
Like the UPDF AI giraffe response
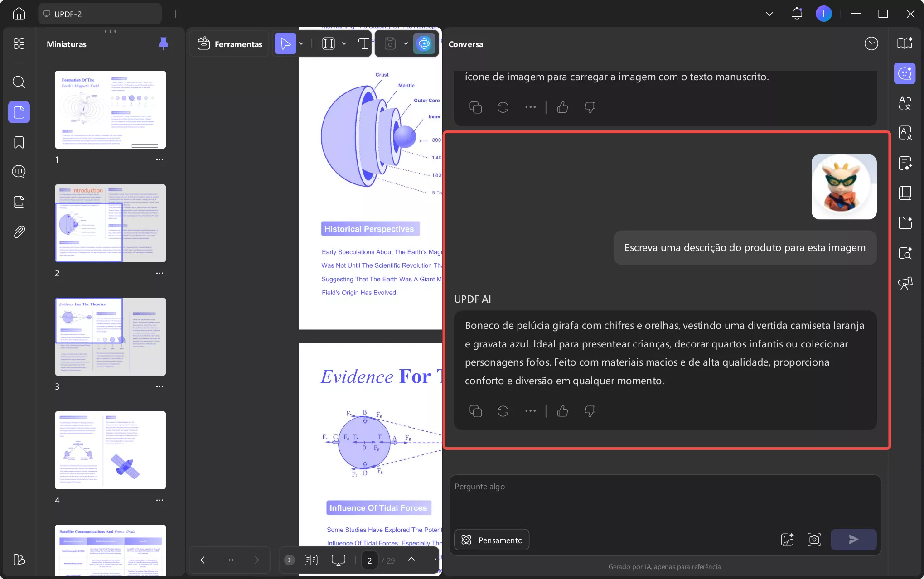[562, 411]
